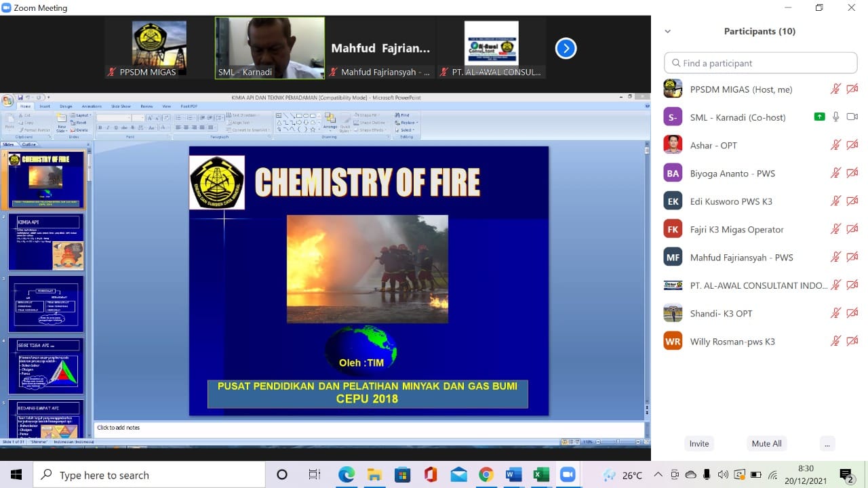Select the KIMIA API slide thumbnail

pos(46,243)
